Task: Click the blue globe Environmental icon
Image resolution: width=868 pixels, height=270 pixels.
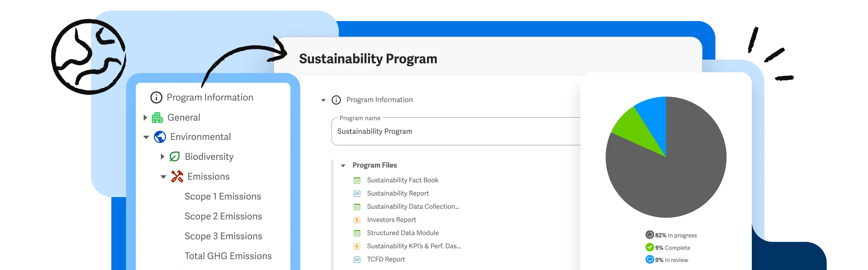Action: [x=160, y=137]
